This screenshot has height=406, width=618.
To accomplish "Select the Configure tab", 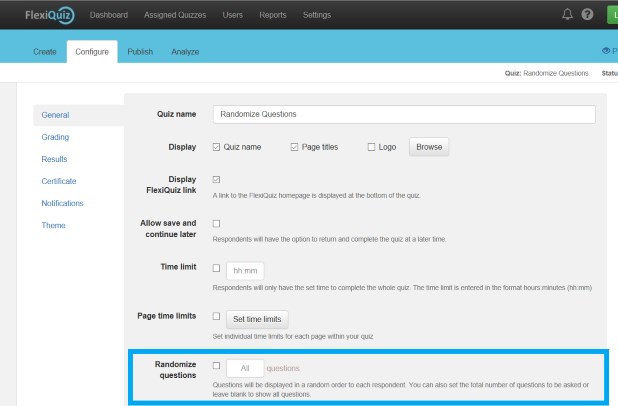I will pos(92,52).
